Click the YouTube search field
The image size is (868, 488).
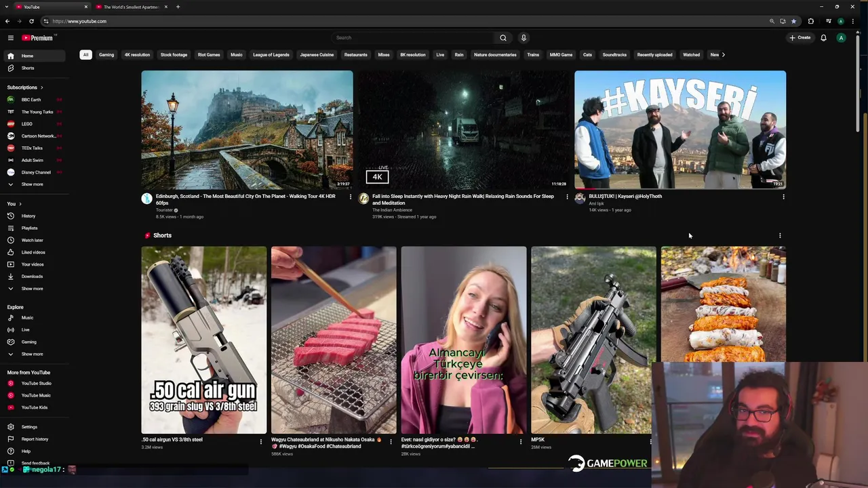414,38
